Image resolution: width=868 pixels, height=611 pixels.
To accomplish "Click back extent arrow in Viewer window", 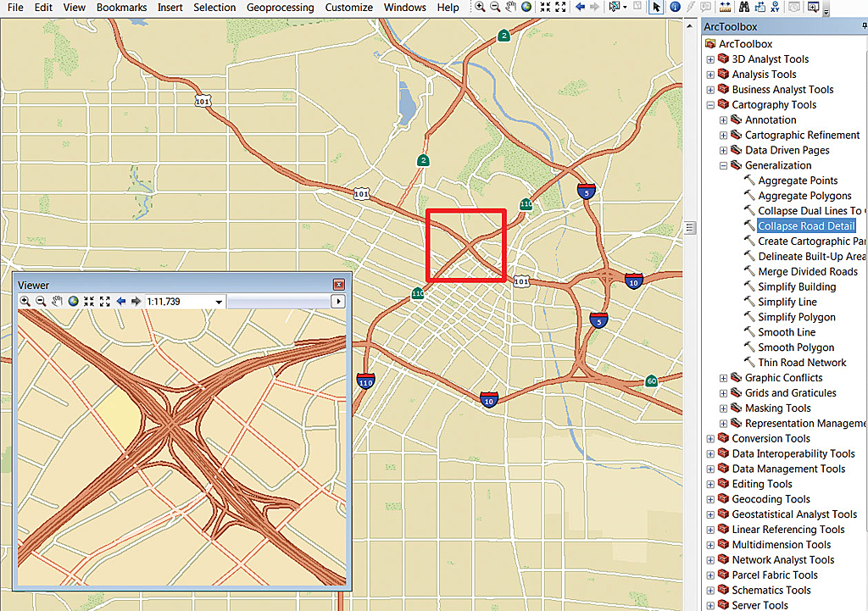I will [120, 301].
